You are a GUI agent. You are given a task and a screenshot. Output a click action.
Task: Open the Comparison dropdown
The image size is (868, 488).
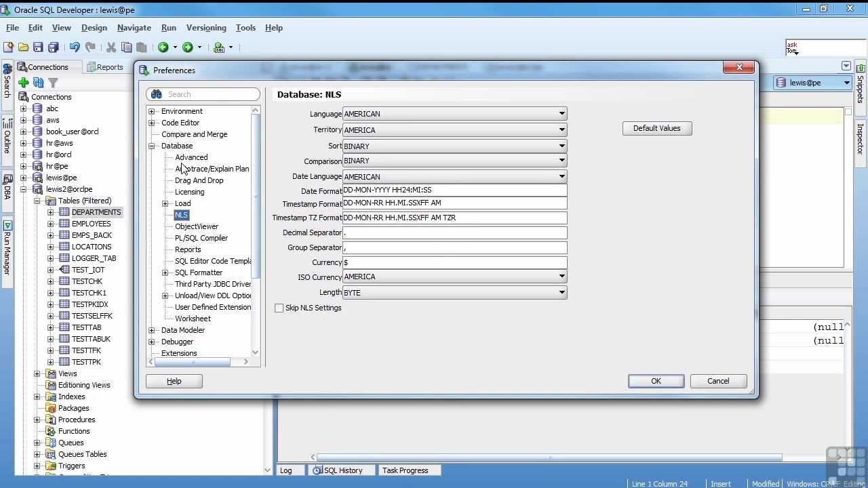tap(561, 161)
